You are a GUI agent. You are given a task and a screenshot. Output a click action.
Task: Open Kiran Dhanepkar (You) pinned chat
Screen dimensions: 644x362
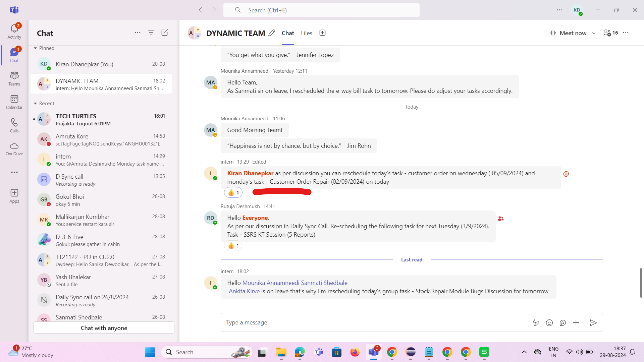point(101,64)
